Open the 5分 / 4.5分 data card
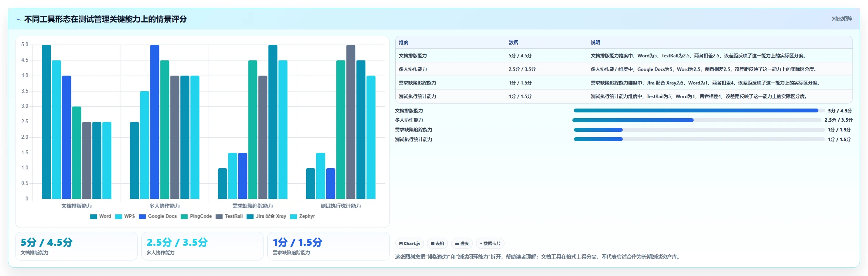 (76, 246)
